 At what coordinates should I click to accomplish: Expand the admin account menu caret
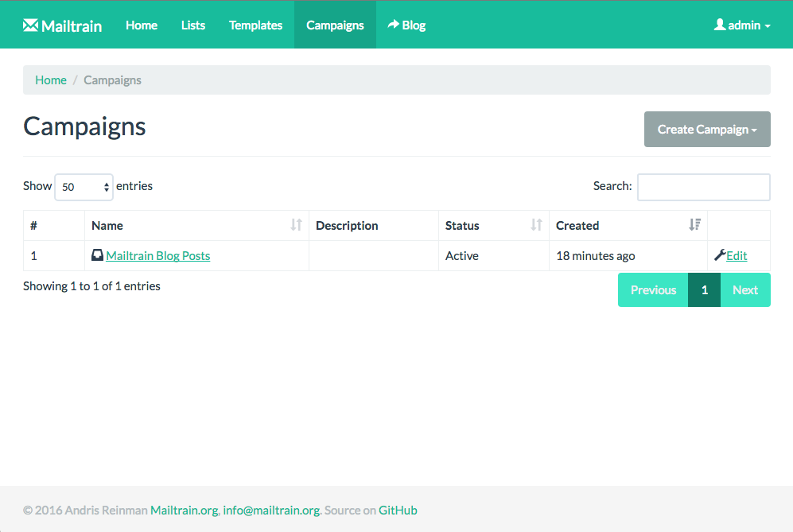click(x=768, y=26)
